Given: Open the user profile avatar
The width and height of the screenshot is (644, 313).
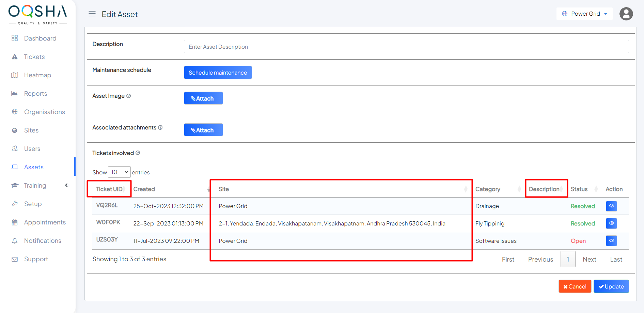Looking at the screenshot, I should click(x=626, y=14).
